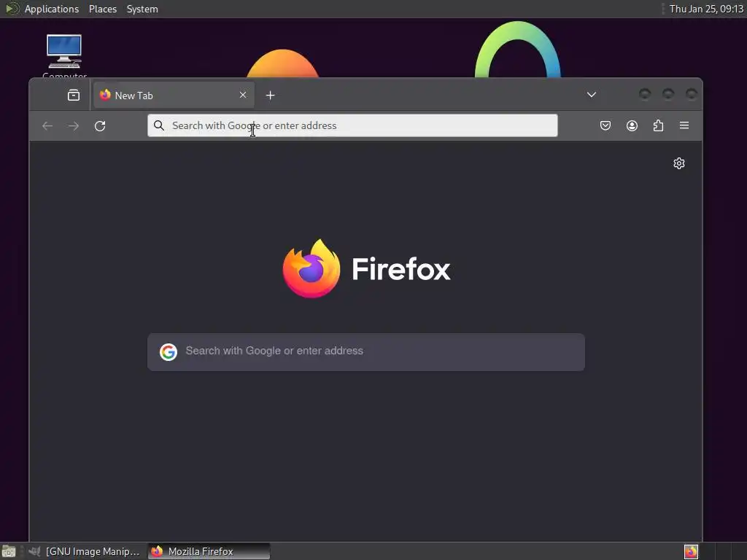Screen dimensions: 747x560
Task: Open the Applications menu
Action: [x=52, y=9]
